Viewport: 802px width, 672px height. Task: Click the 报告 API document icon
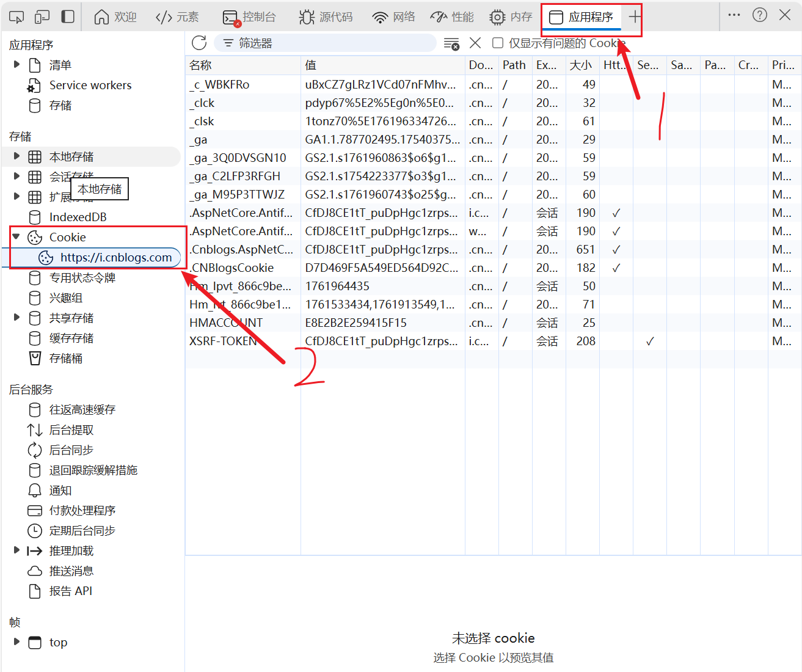coord(35,591)
